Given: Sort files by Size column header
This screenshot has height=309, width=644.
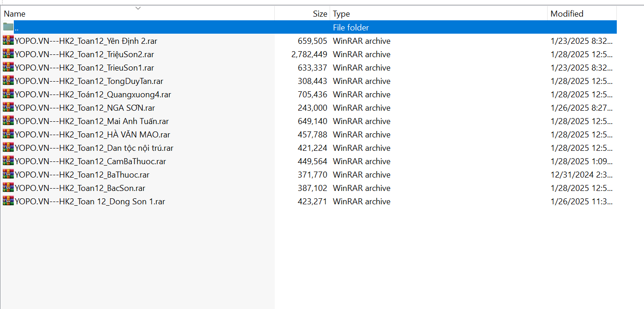Looking at the screenshot, I should (319, 14).
